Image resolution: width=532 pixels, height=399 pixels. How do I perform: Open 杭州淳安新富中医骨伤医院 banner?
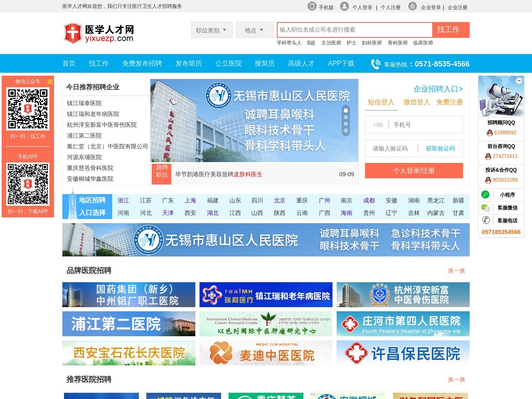point(403,295)
